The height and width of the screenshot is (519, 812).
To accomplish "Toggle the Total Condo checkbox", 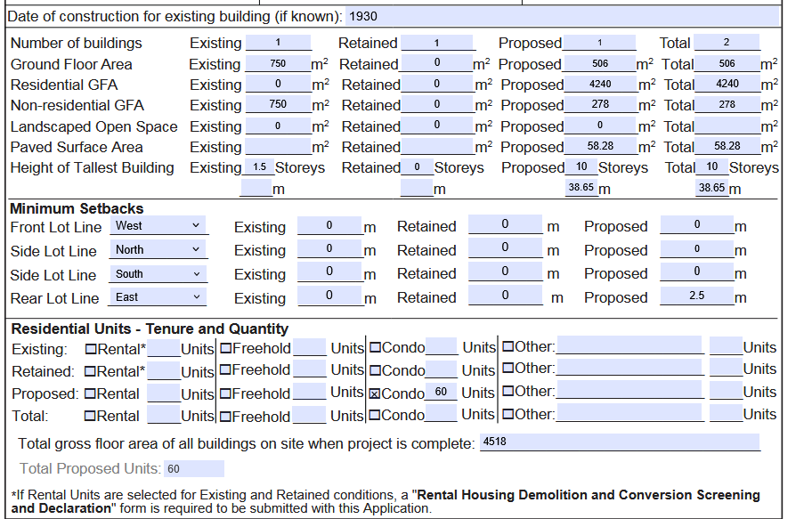I will [375, 415].
